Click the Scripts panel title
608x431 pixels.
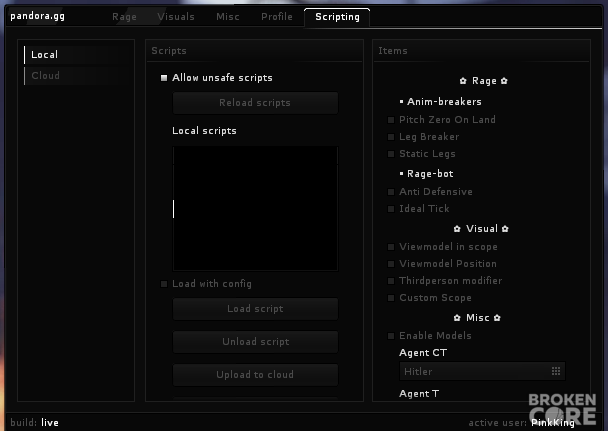pyautogui.click(x=169, y=51)
